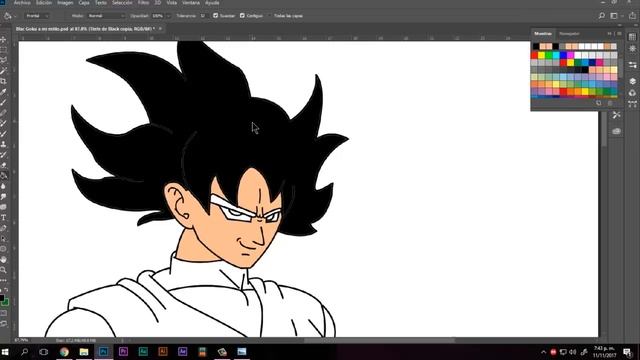This screenshot has height=360, width=640.
Task: Open the Ventana menu
Action: point(191,3)
